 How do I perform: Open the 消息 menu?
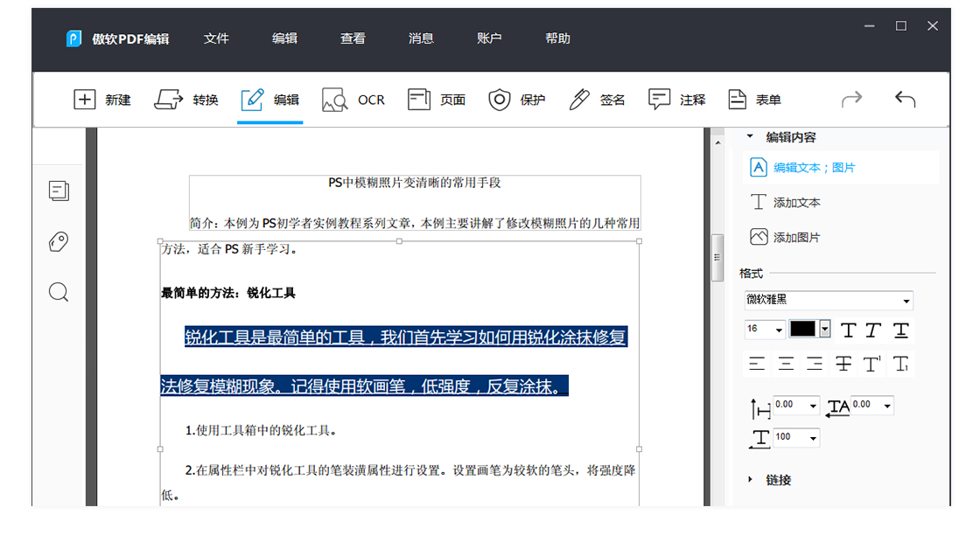tap(421, 38)
